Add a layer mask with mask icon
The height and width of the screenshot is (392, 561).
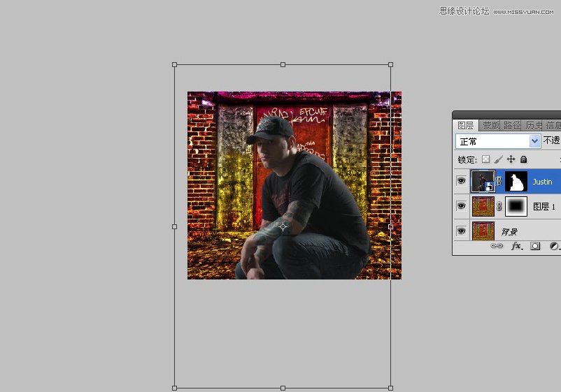[535, 246]
